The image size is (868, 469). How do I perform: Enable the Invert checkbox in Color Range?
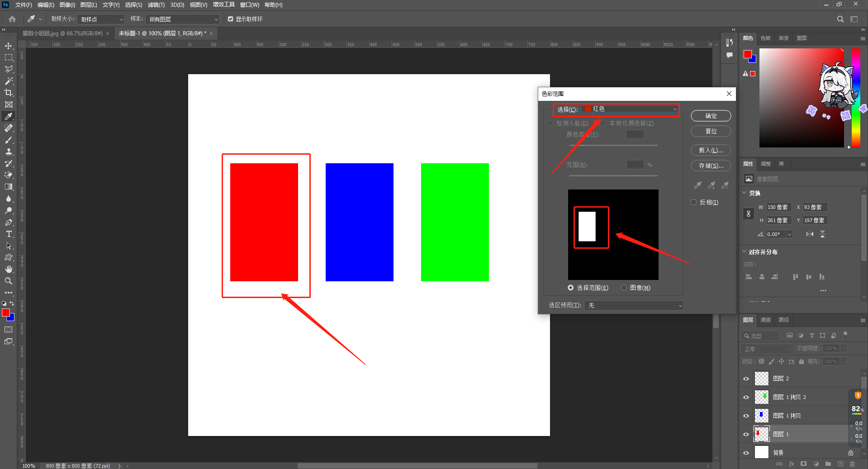click(x=693, y=202)
